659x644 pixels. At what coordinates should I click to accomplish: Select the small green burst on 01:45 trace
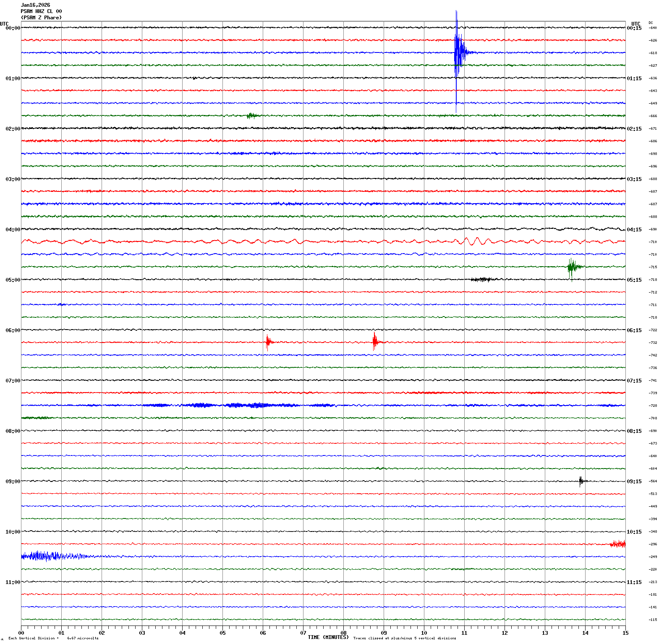pyautogui.click(x=251, y=115)
